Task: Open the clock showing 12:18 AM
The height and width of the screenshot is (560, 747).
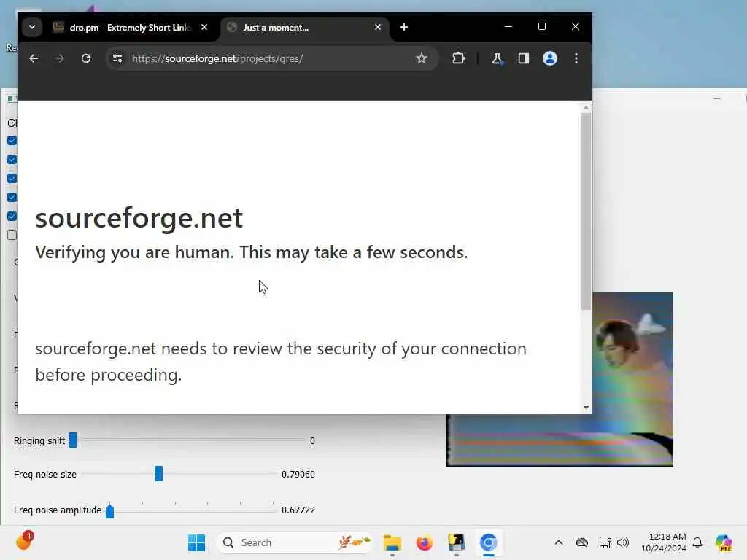Action: [x=664, y=542]
